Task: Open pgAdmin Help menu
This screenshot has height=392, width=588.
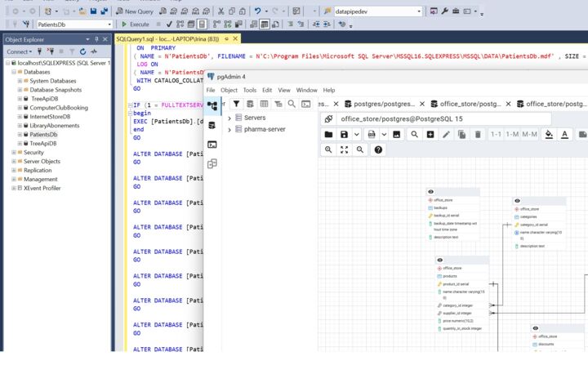Action: (x=329, y=90)
